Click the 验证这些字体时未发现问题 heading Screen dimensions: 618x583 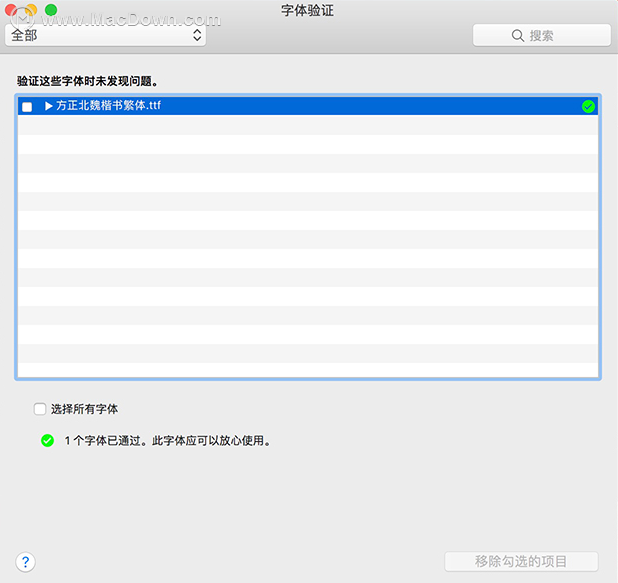point(87,81)
